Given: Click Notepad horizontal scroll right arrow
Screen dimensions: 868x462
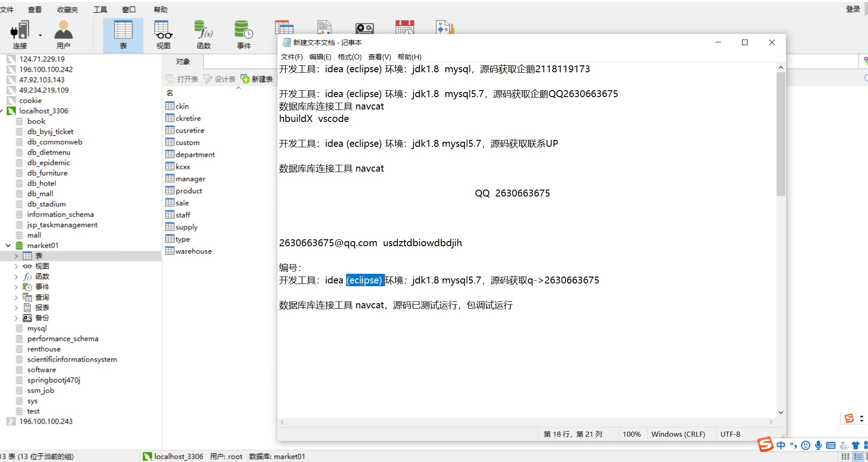Looking at the screenshot, I should [771, 422].
